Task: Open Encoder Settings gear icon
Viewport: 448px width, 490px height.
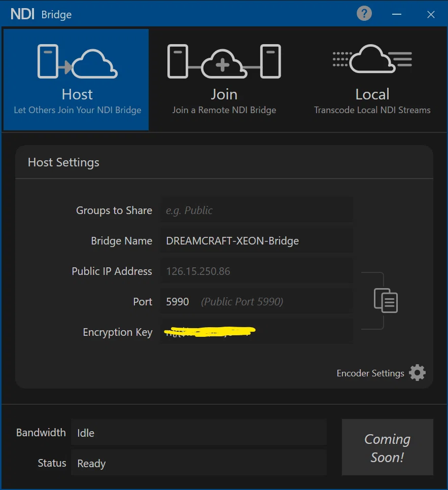Action: [x=417, y=373]
